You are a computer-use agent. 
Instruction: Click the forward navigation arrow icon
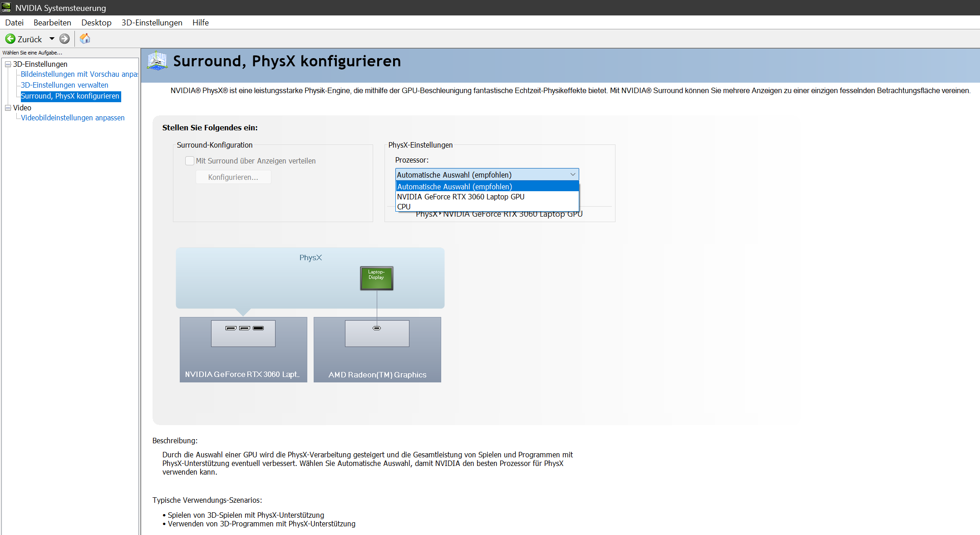pyautogui.click(x=65, y=39)
